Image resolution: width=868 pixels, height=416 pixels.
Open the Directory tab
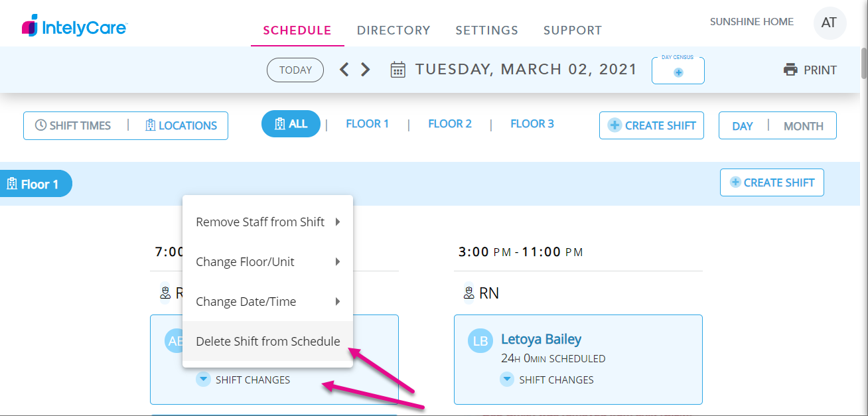pyautogui.click(x=394, y=31)
